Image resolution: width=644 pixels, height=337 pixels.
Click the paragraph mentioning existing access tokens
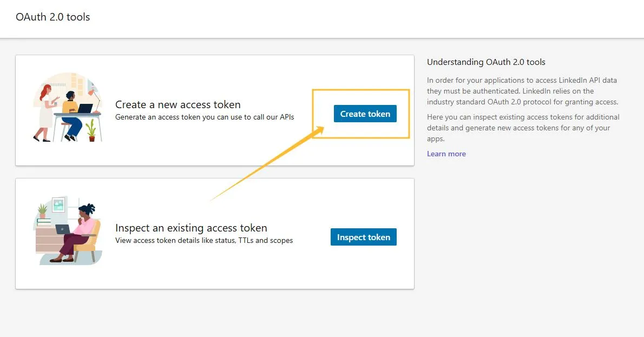click(522, 128)
